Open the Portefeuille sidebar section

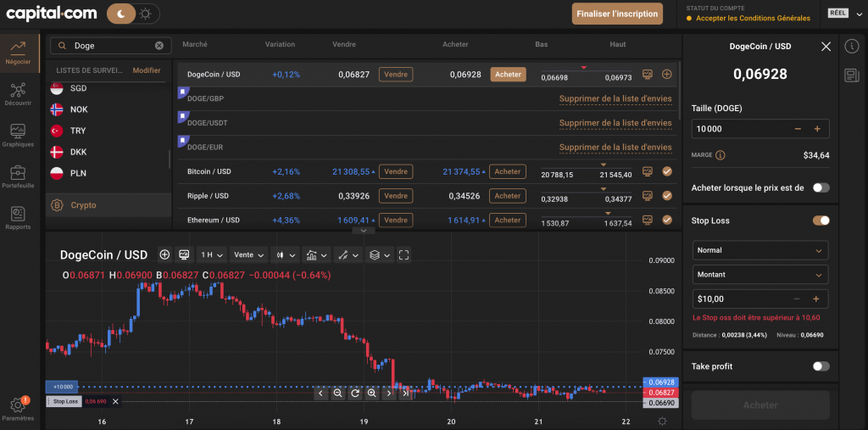pos(19,176)
